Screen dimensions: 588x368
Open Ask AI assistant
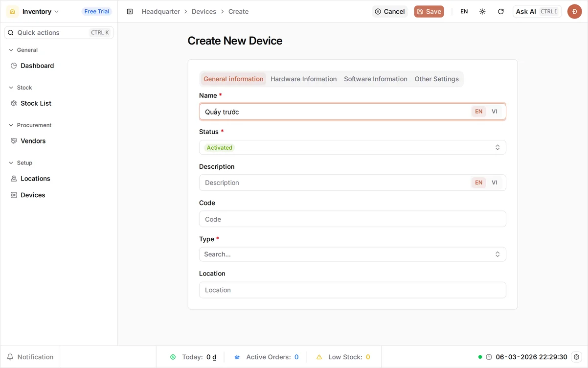tap(537, 11)
